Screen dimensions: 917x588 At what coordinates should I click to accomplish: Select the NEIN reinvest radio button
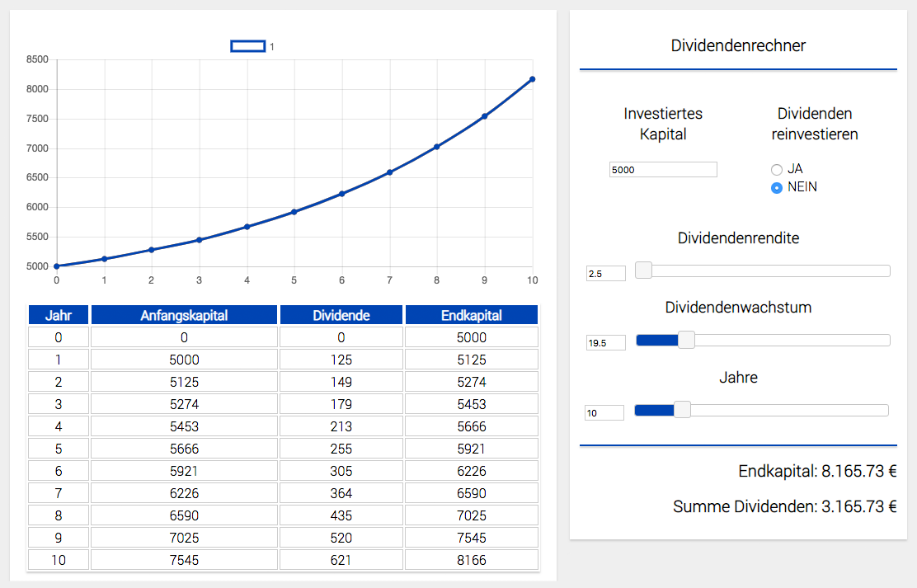click(777, 188)
